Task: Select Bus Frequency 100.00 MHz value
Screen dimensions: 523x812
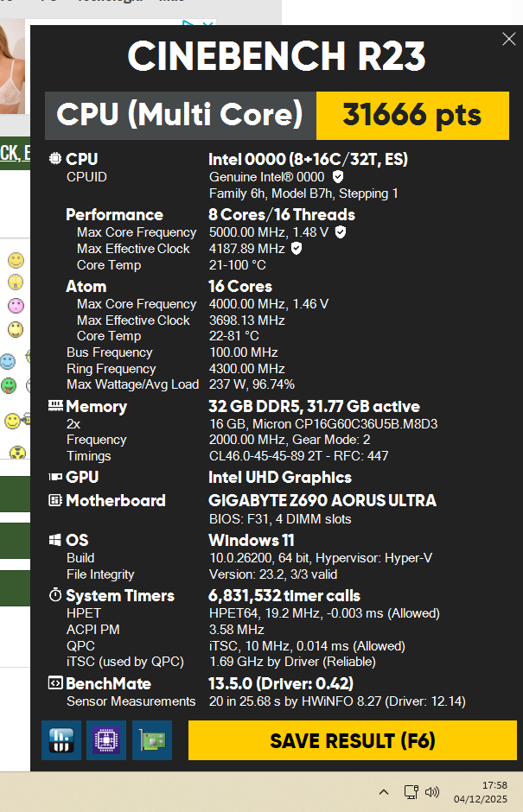Action: click(243, 352)
